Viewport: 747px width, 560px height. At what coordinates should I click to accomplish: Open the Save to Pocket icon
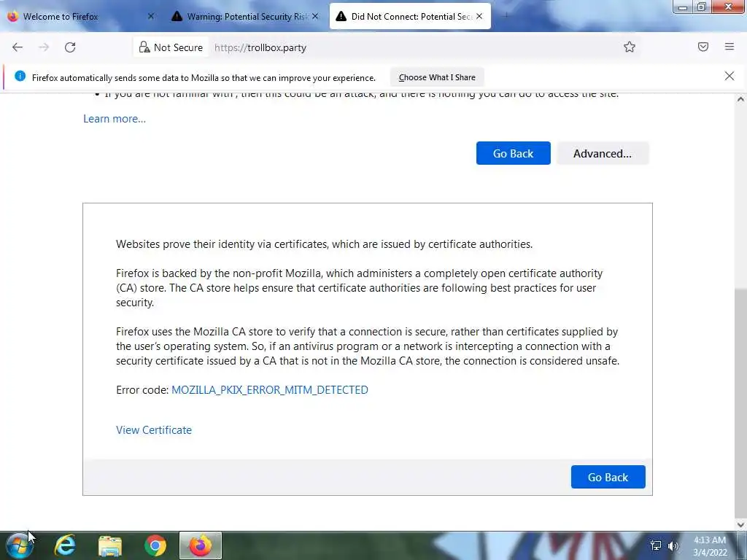(703, 47)
